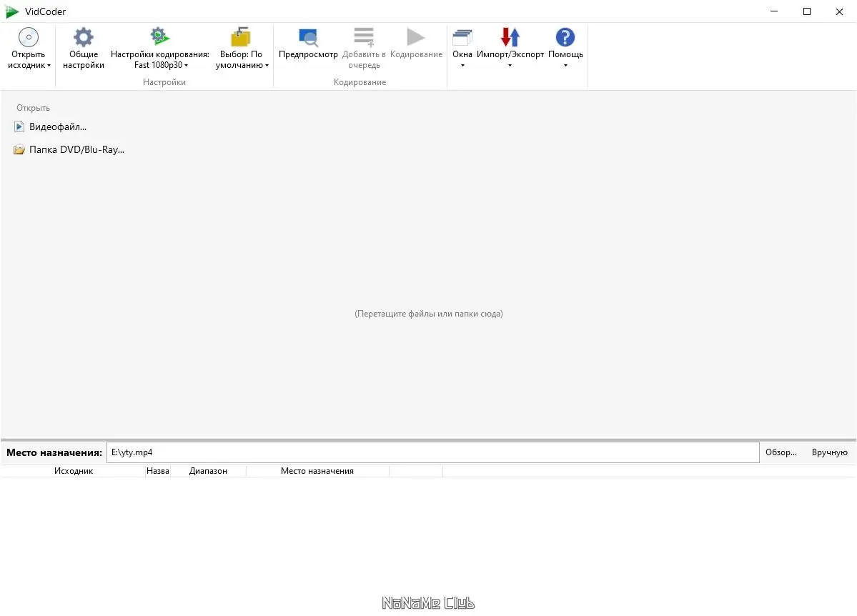This screenshot has height=616, width=857.
Task: Click the yellow picker folder icon
Action: (240, 36)
